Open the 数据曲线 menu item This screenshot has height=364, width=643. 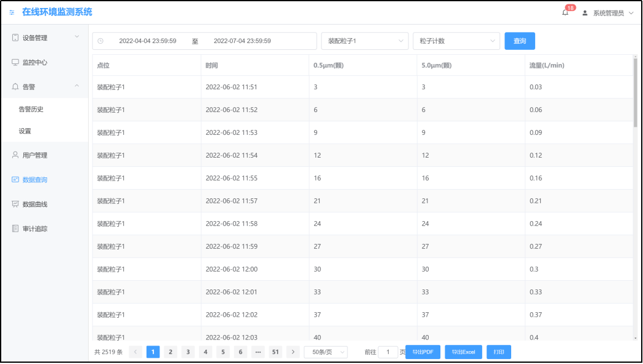tap(44, 204)
